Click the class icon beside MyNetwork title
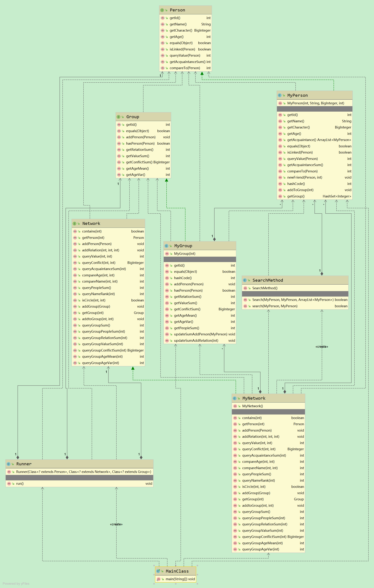The image size is (374, 588). 234,398
